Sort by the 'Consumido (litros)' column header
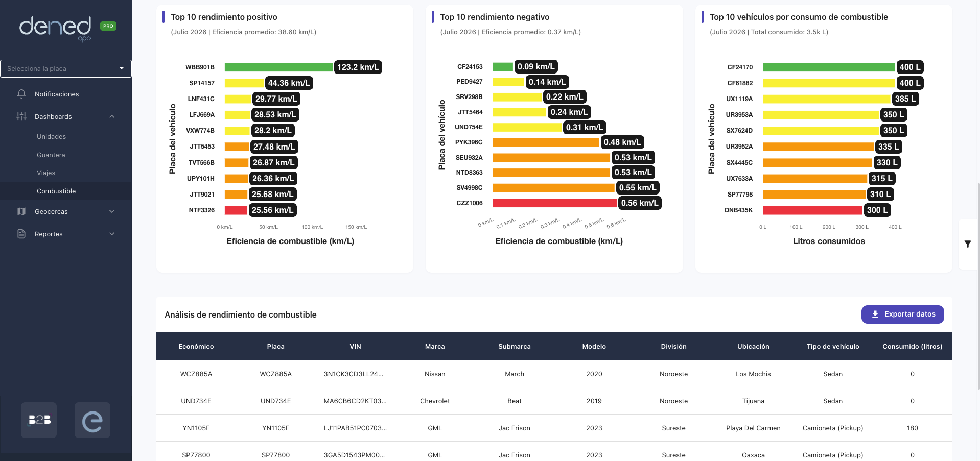This screenshot has width=980, height=461. click(x=912, y=346)
